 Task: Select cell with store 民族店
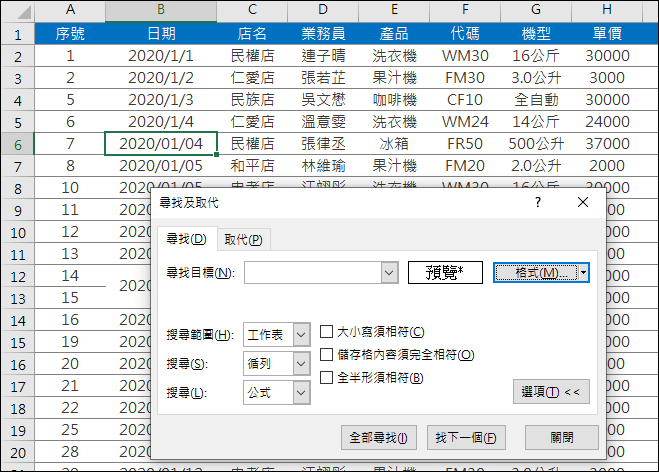coord(252,100)
